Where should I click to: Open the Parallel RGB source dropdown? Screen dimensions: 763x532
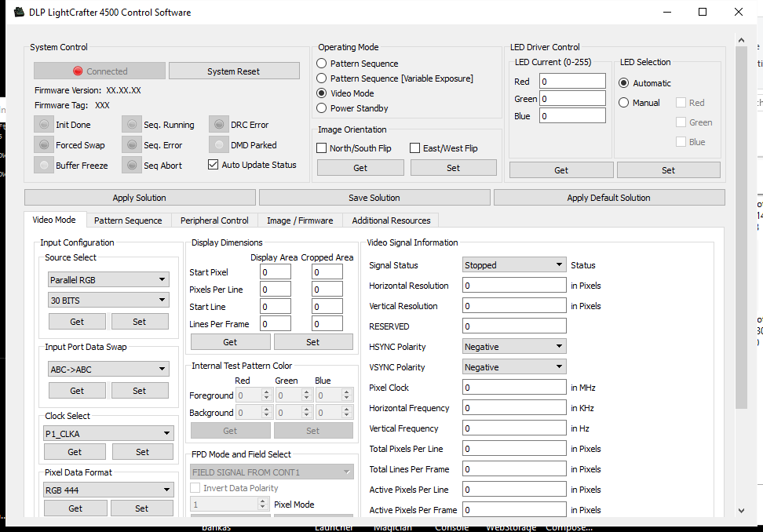tap(108, 279)
